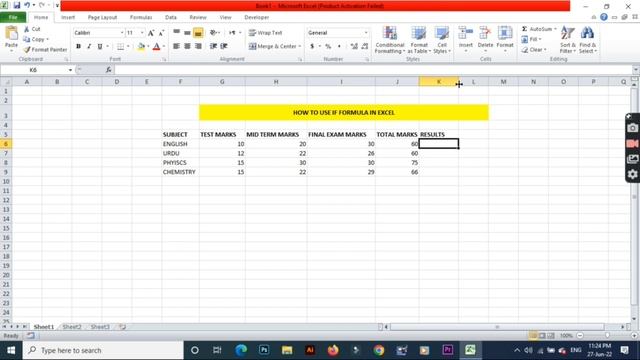640x360 pixels.
Task: Click the Orientation text angle icon
Action: pos(213,33)
